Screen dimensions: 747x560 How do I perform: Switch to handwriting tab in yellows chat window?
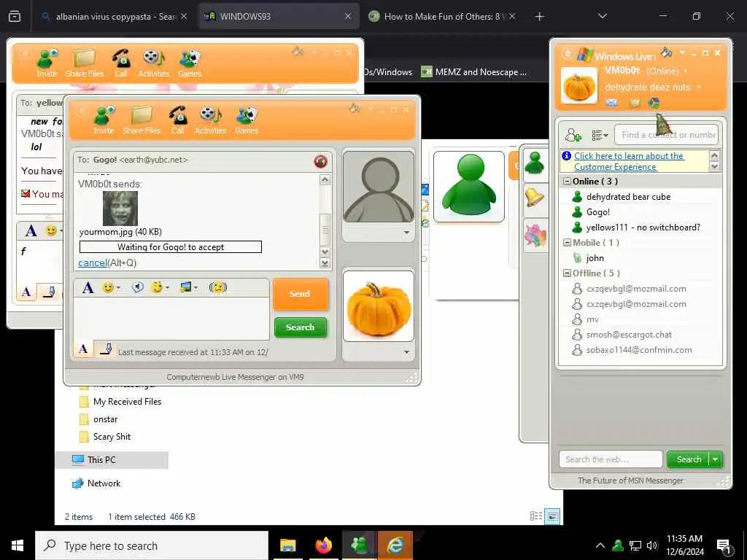49,292
